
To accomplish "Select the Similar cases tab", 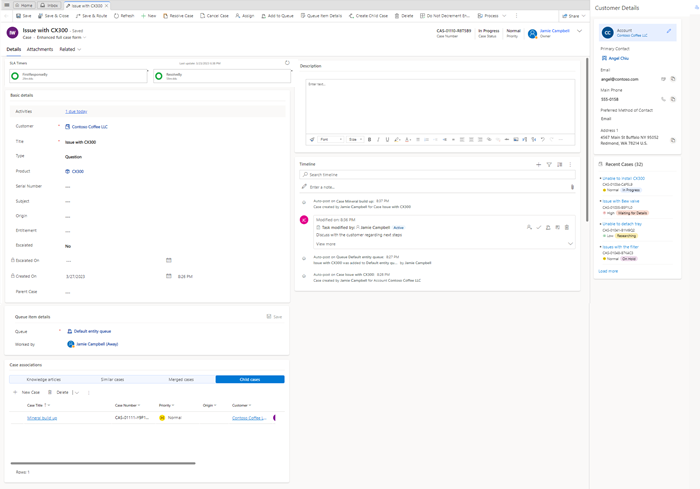I will click(x=112, y=379).
